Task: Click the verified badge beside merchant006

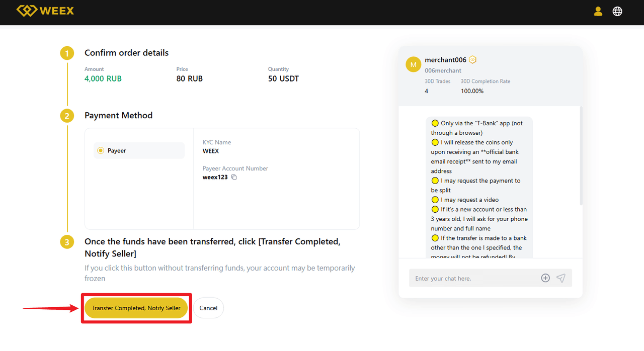Action: coord(472,60)
